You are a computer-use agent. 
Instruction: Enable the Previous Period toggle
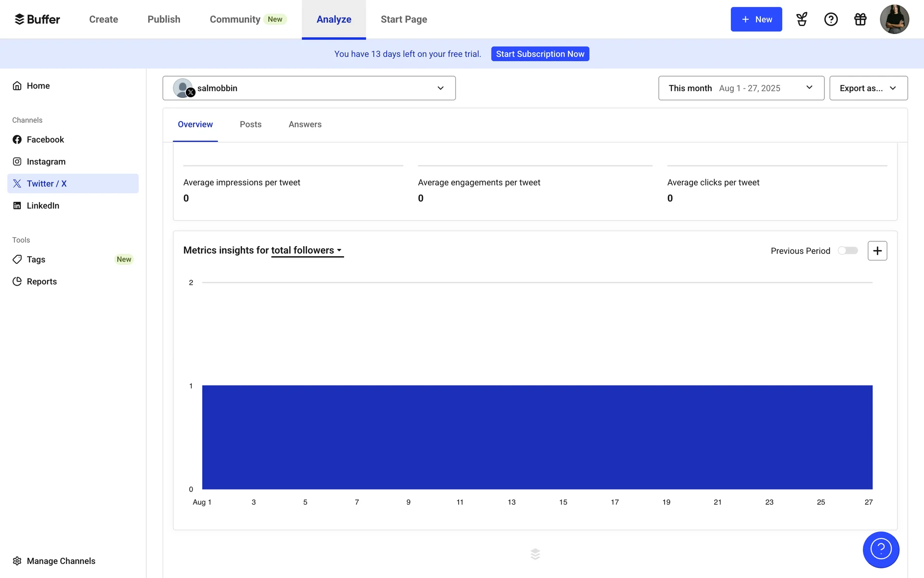click(x=847, y=251)
